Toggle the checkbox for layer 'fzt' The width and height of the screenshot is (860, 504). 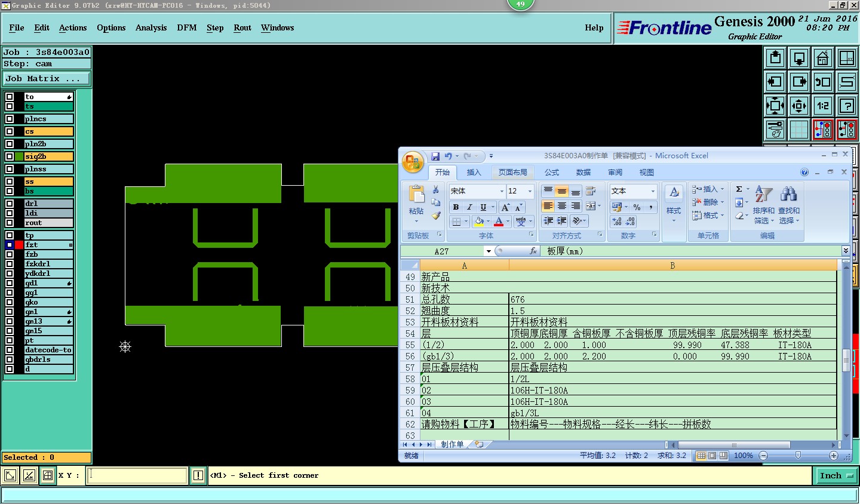click(x=10, y=245)
